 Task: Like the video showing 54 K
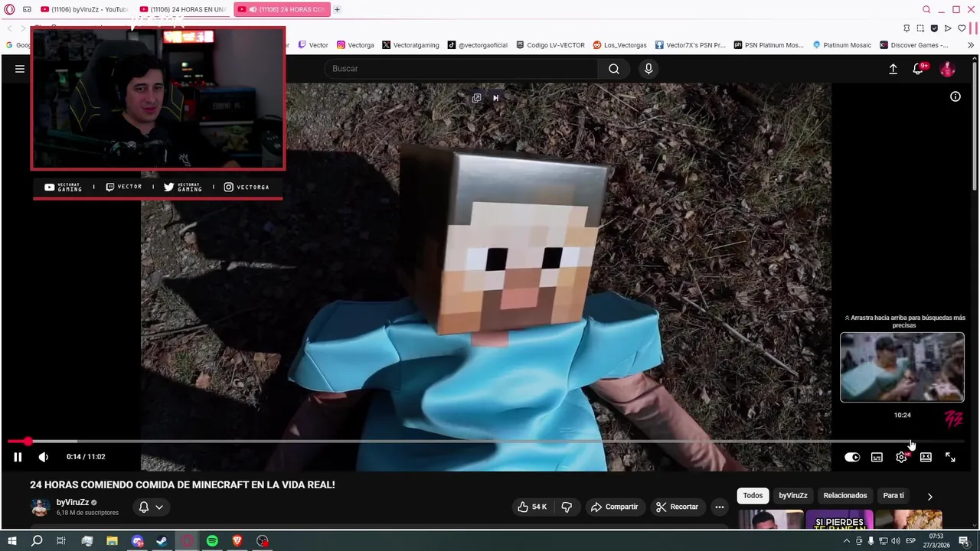click(x=532, y=507)
